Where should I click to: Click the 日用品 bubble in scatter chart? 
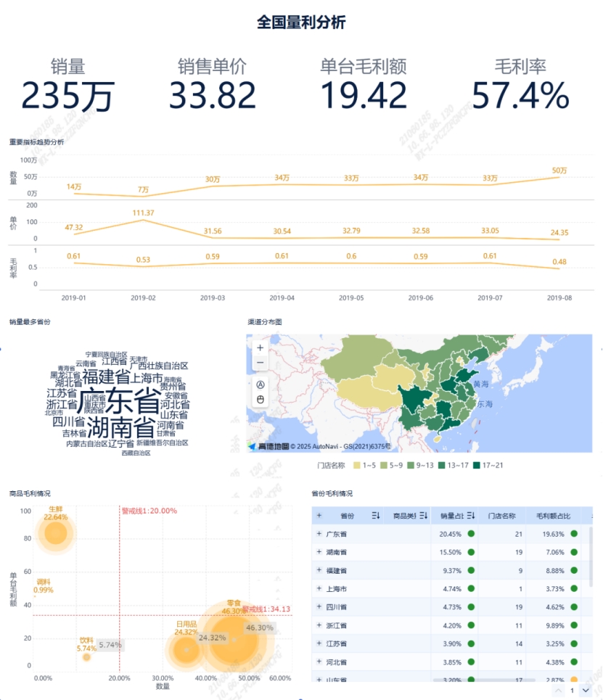pos(186,650)
